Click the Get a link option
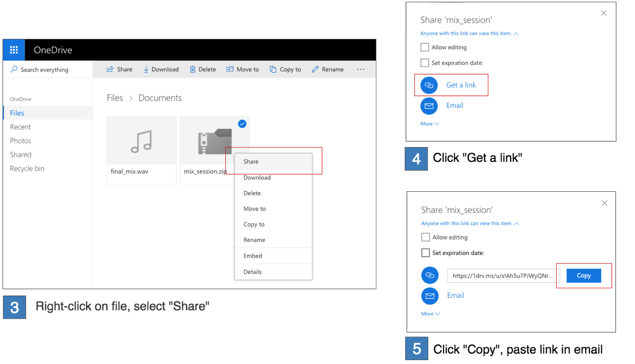The width and height of the screenshot is (635, 364). 461,85
